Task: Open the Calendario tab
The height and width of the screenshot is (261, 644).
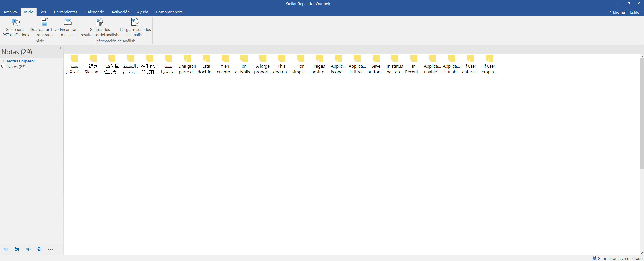Action: pyautogui.click(x=95, y=12)
